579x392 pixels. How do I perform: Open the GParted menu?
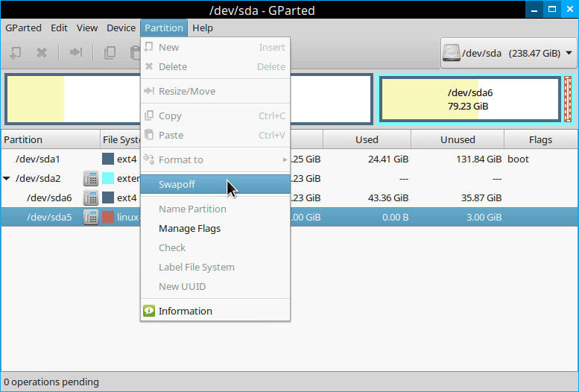tap(23, 28)
